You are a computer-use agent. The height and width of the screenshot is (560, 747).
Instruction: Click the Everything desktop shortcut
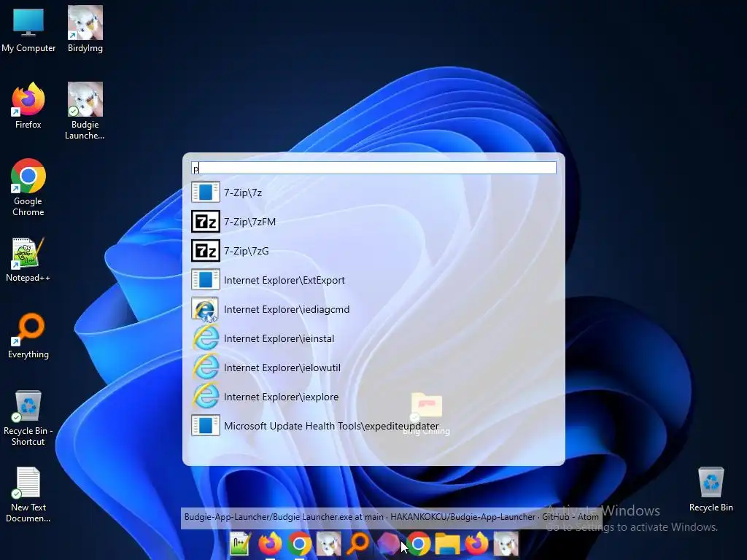[x=28, y=335]
